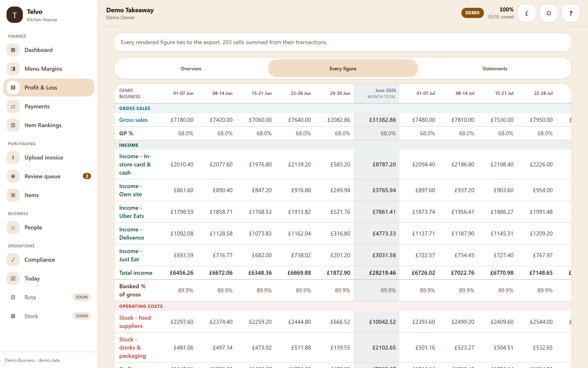The image size is (588, 368).
Task: Click the Items square icon
Action: 13,195
